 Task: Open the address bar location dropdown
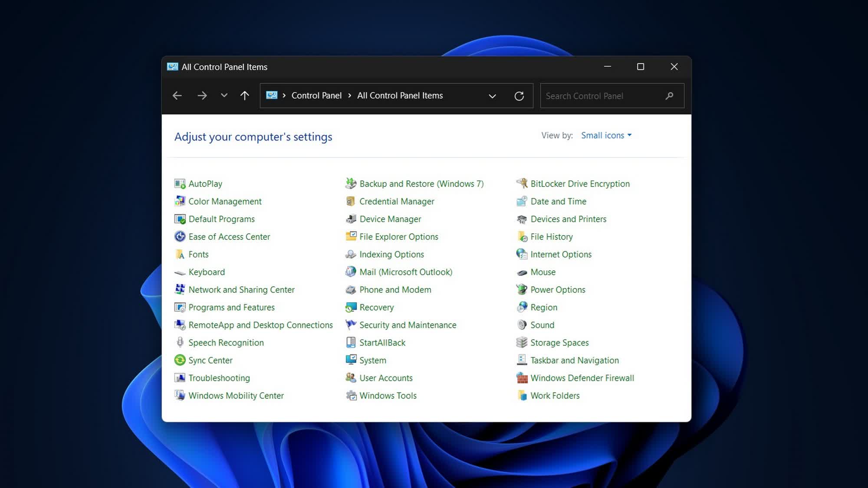492,95
